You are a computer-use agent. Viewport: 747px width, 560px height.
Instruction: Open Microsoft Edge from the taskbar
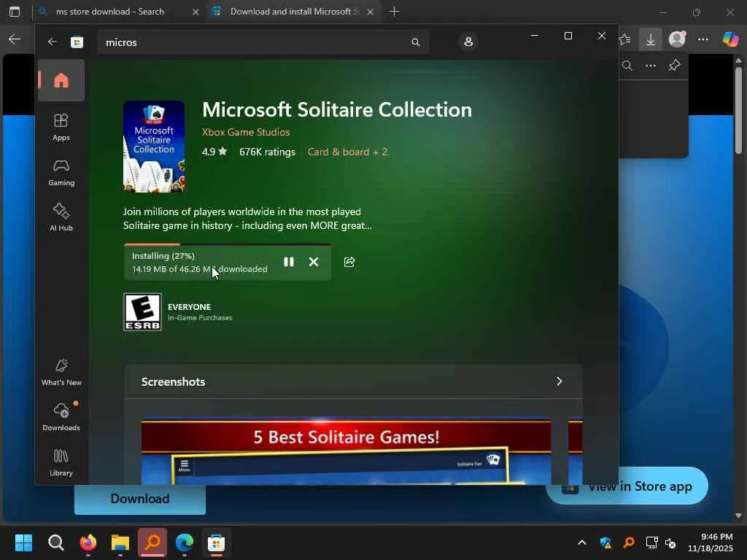click(185, 542)
